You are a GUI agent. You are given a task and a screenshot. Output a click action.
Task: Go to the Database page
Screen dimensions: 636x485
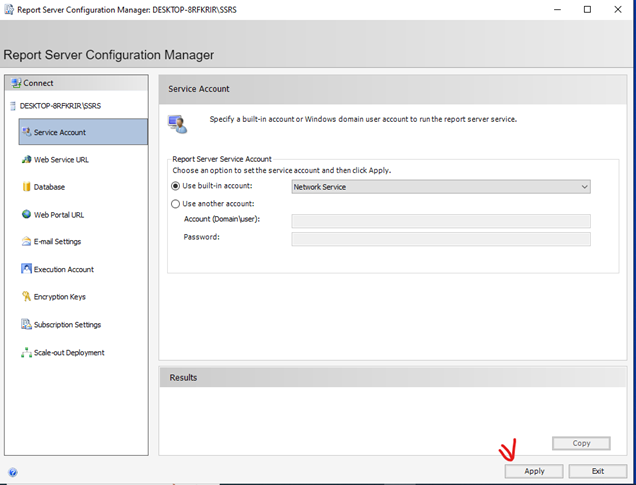(x=49, y=187)
